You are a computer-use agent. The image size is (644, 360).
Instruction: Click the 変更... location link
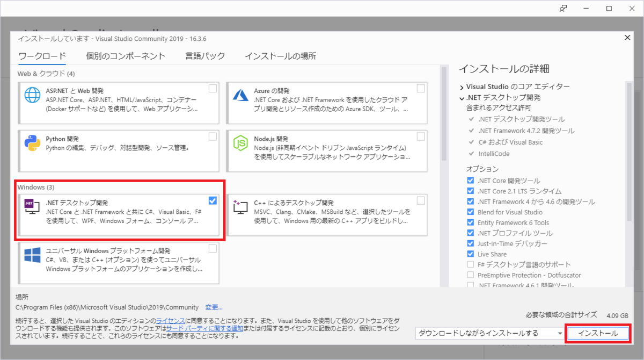214,307
